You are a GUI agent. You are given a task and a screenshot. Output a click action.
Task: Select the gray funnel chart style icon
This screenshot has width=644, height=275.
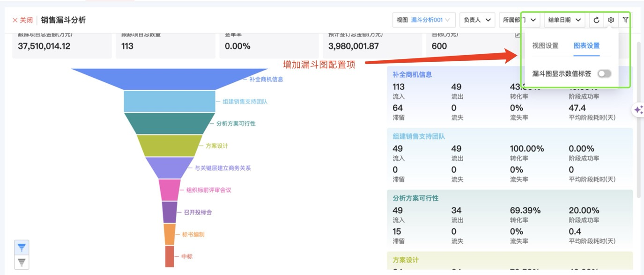click(22, 262)
